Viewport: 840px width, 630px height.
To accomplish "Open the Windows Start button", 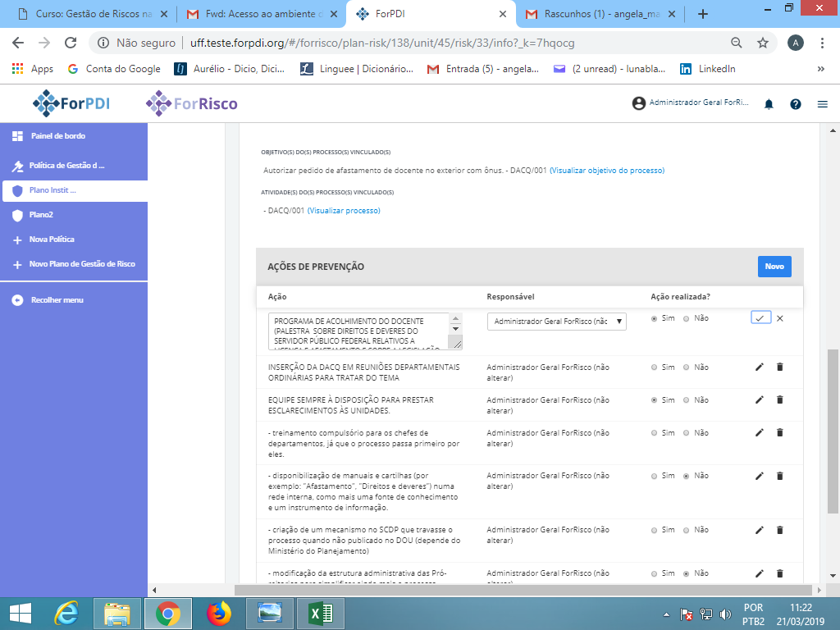I will pos(21,614).
